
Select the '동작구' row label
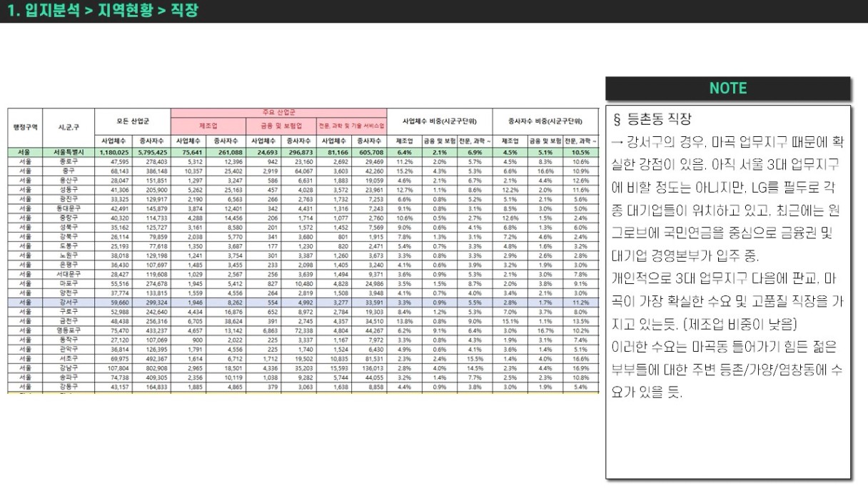pyautogui.click(x=69, y=339)
